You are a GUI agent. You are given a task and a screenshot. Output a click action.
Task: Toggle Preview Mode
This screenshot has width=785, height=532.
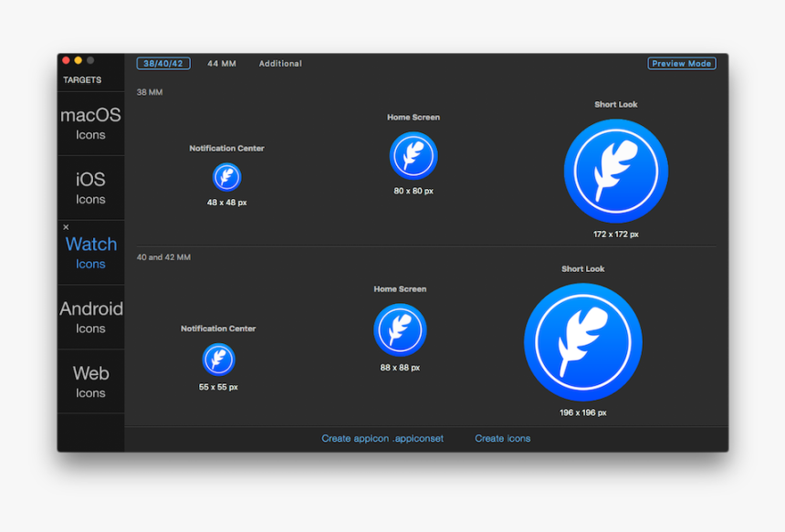coord(682,63)
